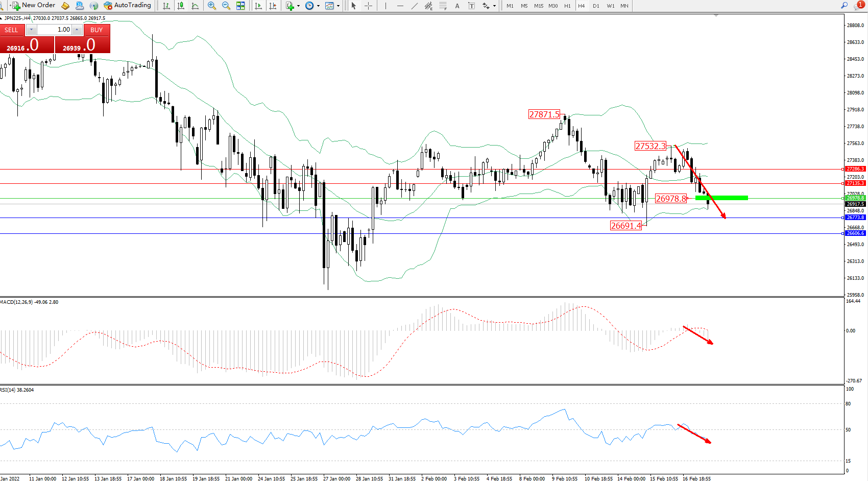Draw a horizontal line tool
868x481 pixels.
click(400, 6)
